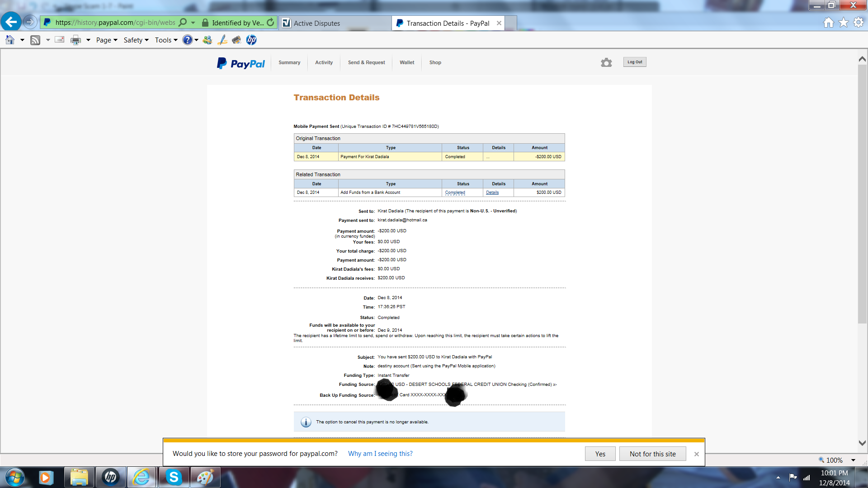The image size is (868, 488).
Task: Expand the Home button dropdown arrow
Action: pos(22,40)
